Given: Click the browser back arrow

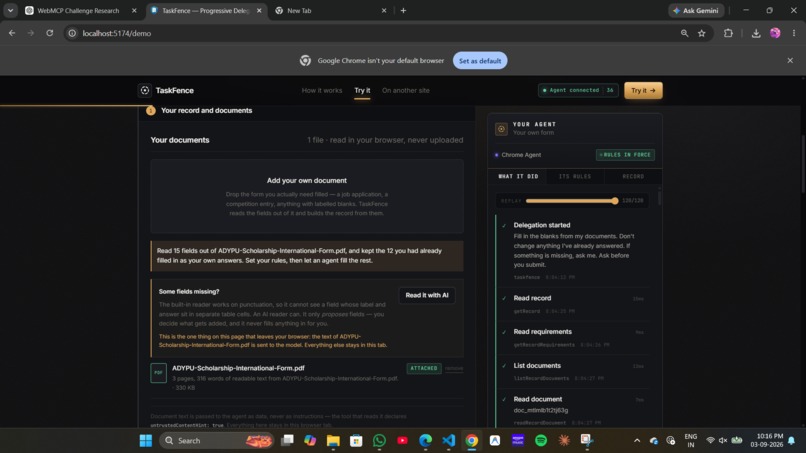Looking at the screenshot, I should tap(12, 33).
